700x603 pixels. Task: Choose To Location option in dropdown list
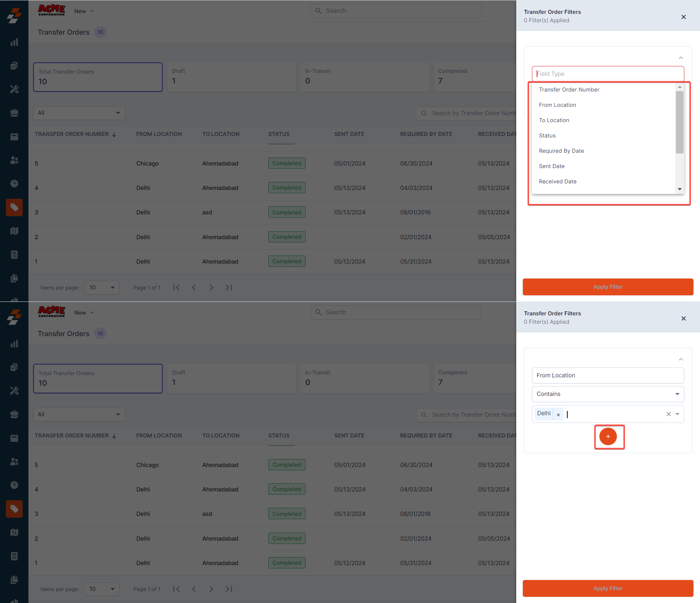point(554,120)
